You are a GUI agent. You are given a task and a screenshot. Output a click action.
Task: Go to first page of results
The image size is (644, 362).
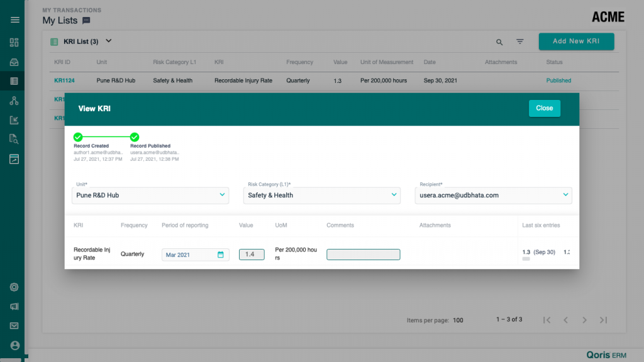coord(547,320)
